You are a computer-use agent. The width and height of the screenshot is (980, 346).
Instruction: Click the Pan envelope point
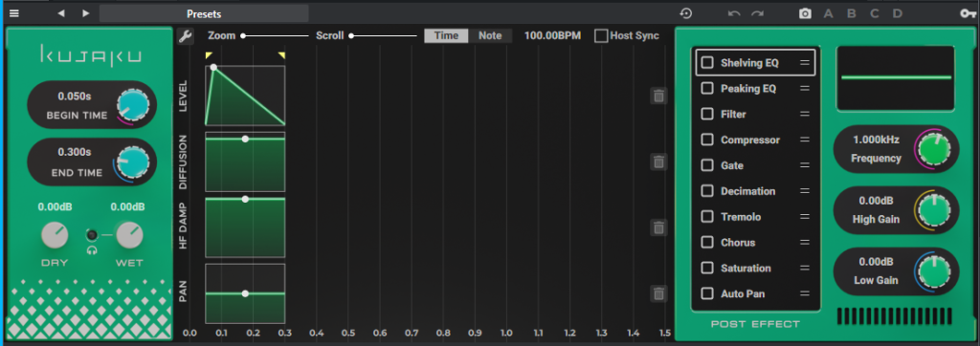(x=245, y=292)
